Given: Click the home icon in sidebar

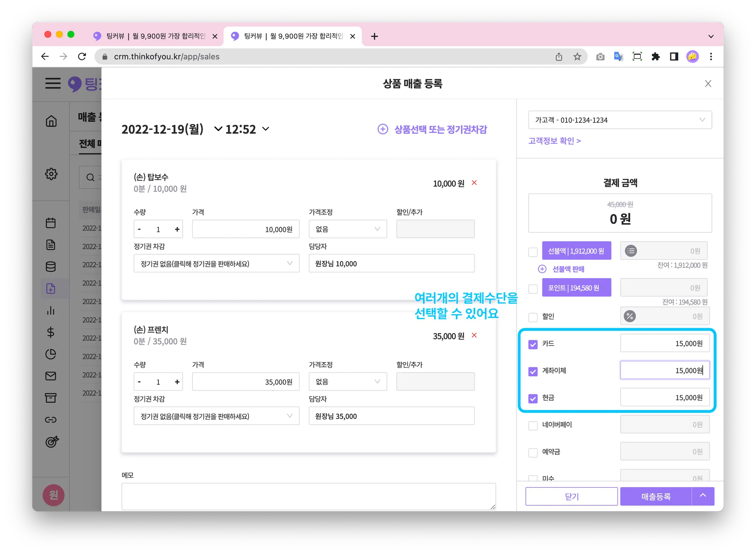Looking at the screenshot, I should pyautogui.click(x=51, y=121).
